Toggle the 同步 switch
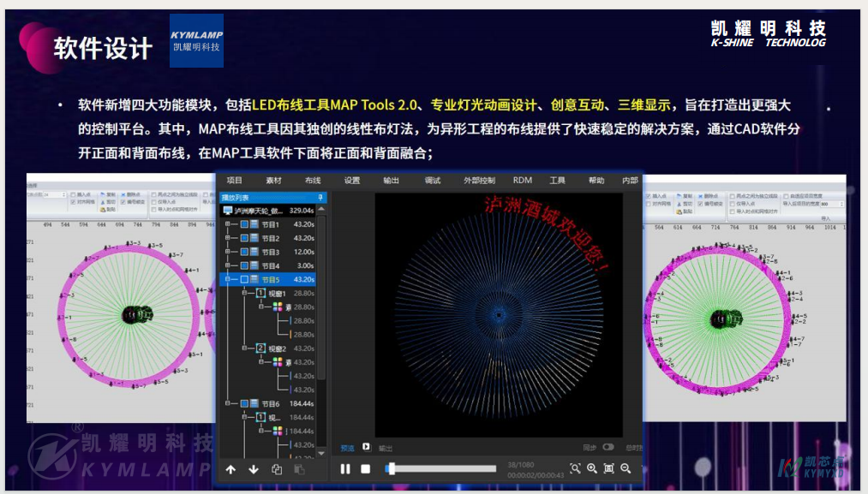The image size is (868, 494). point(608,447)
